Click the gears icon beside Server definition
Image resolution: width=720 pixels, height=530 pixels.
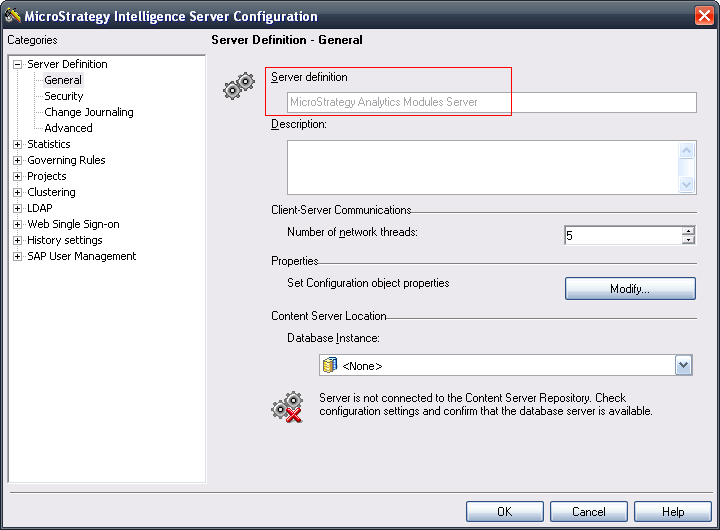pos(238,87)
